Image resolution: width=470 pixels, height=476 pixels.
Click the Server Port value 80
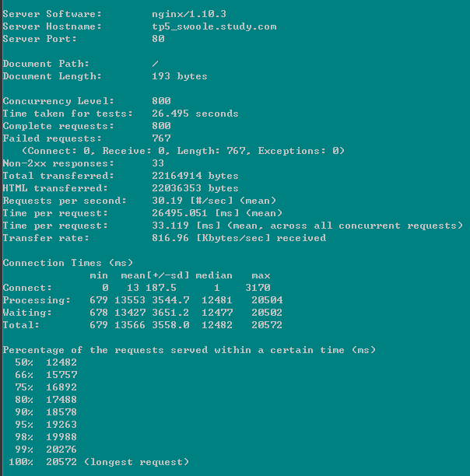(x=158, y=39)
